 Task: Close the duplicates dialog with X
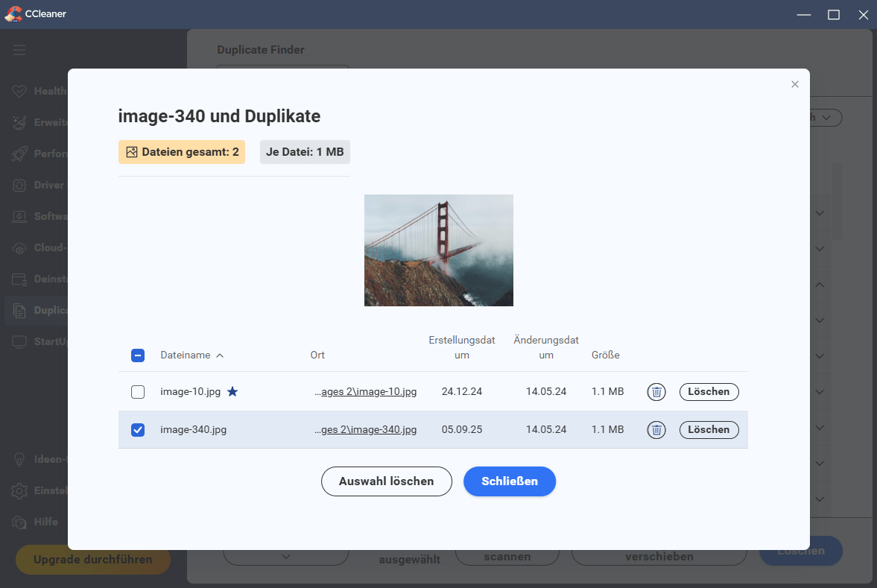[x=795, y=85]
